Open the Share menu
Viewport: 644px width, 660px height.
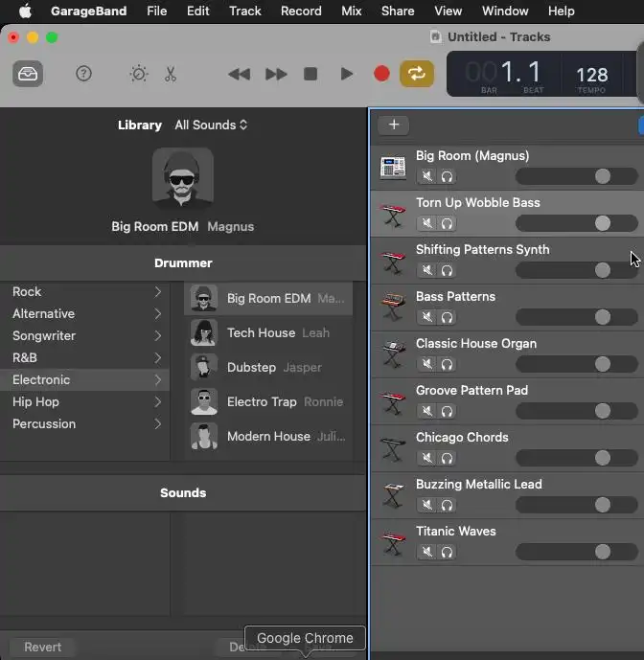398,11
